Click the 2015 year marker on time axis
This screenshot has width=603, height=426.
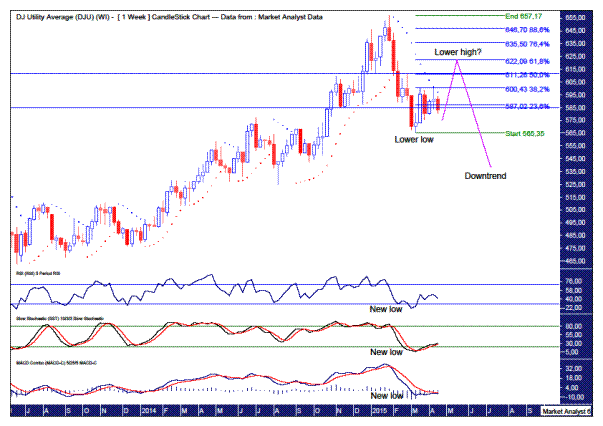coord(379,411)
